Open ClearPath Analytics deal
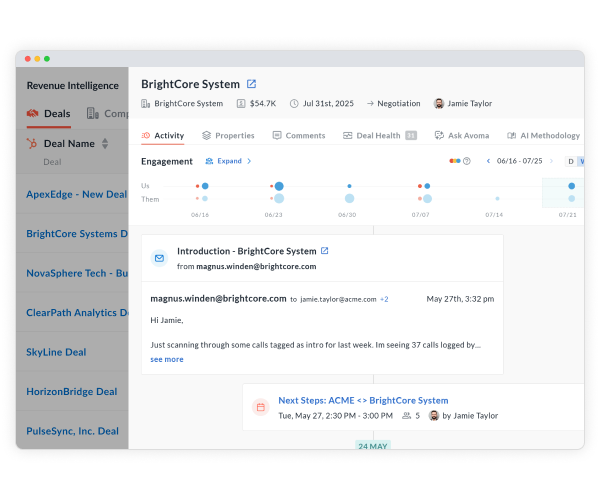 pyautogui.click(x=77, y=313)
